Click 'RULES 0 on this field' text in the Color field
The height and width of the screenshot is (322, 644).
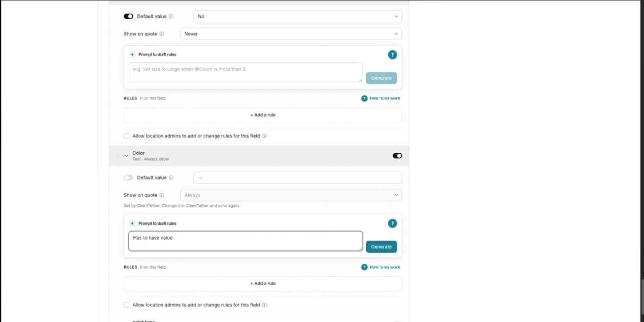pyautogui.click(x=144, y=267)
